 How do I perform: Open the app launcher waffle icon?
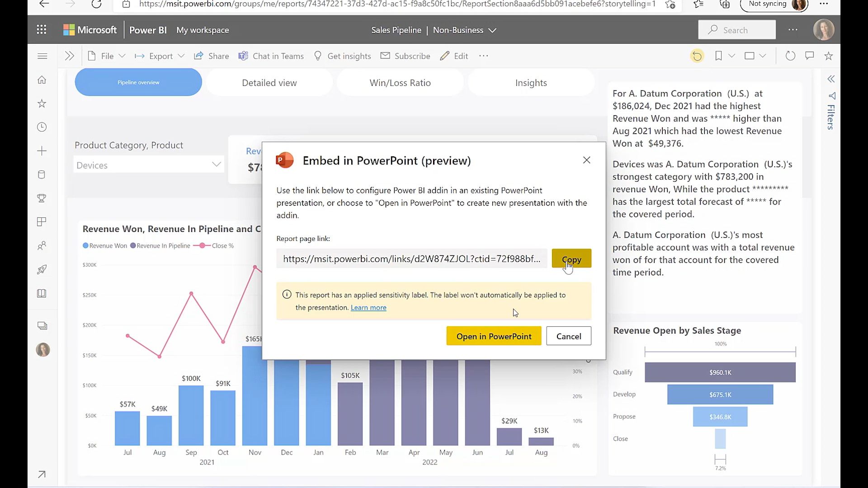(42, 30)
